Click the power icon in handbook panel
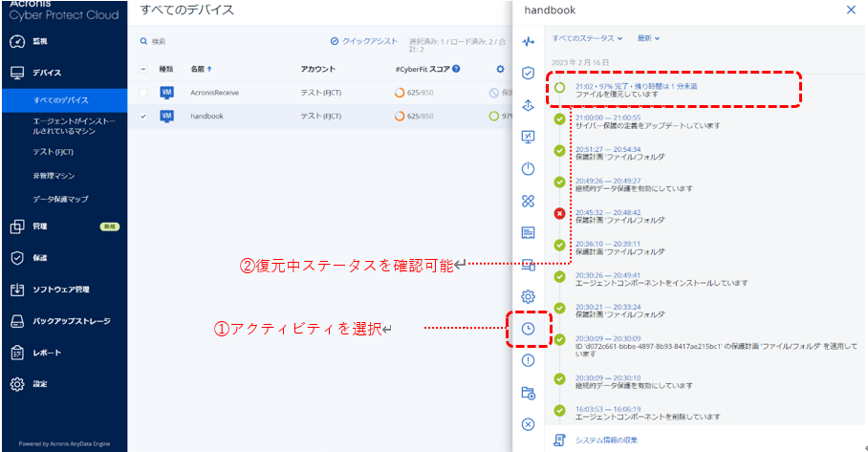This screenshot has height=452, width=868. tap(528, 169)
